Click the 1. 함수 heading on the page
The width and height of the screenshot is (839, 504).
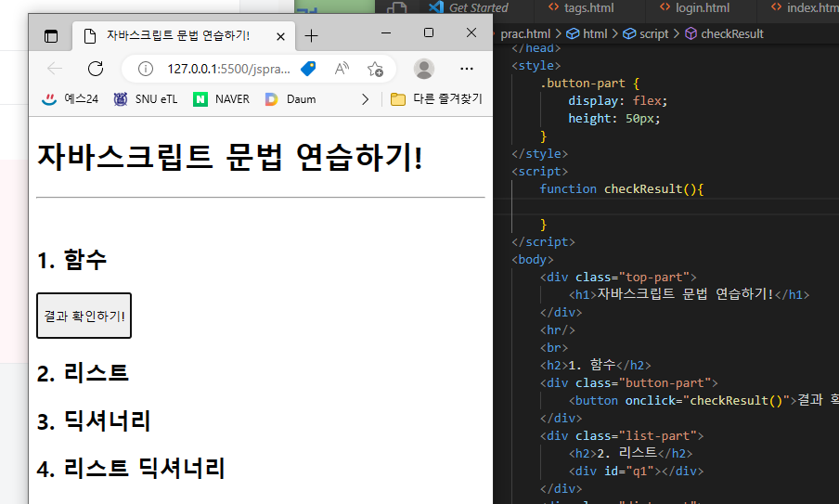click(71, 260)
